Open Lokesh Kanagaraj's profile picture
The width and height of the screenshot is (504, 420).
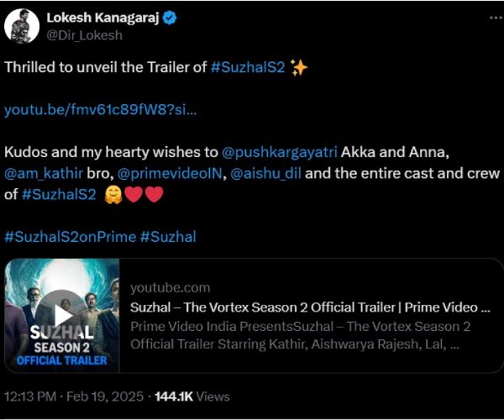pos(22,27)
